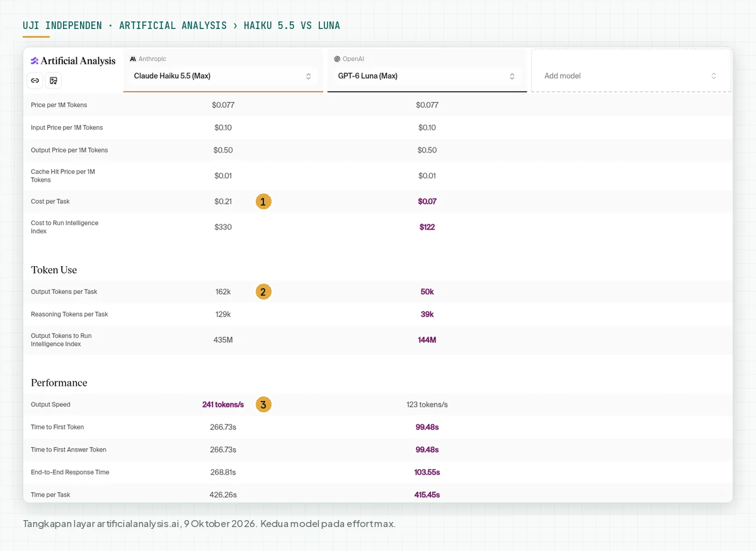Viewport: 756px width, 551px height.
Task: Open the GPT-6 Luna (Max) model dropdown
Action: point(427,76)
